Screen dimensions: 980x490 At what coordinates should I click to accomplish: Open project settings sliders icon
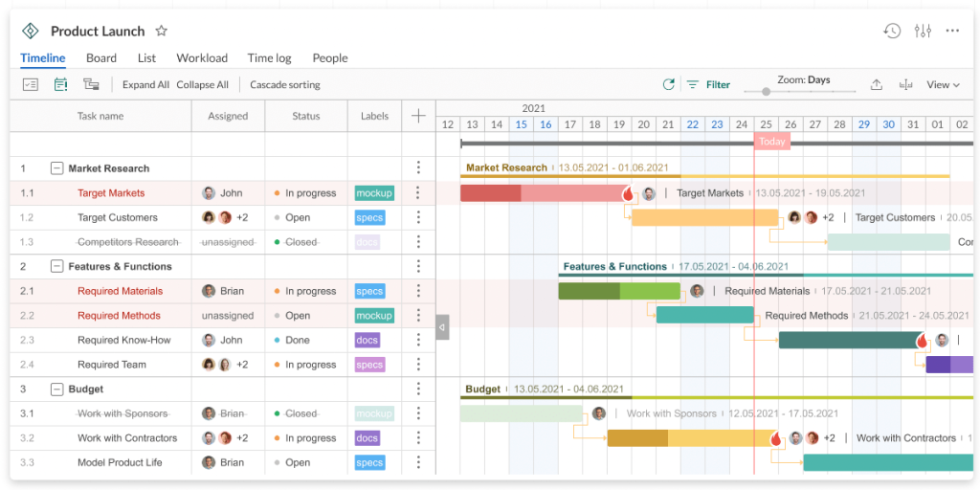point(923,31)
